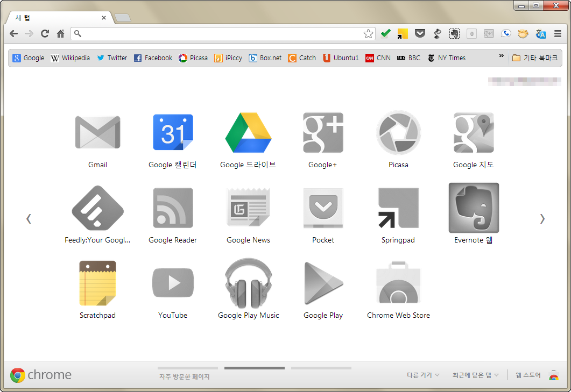This screenshot has height=392, width=571.
Task: Open the Google+ app icon
Action: (x=323, y=132)
